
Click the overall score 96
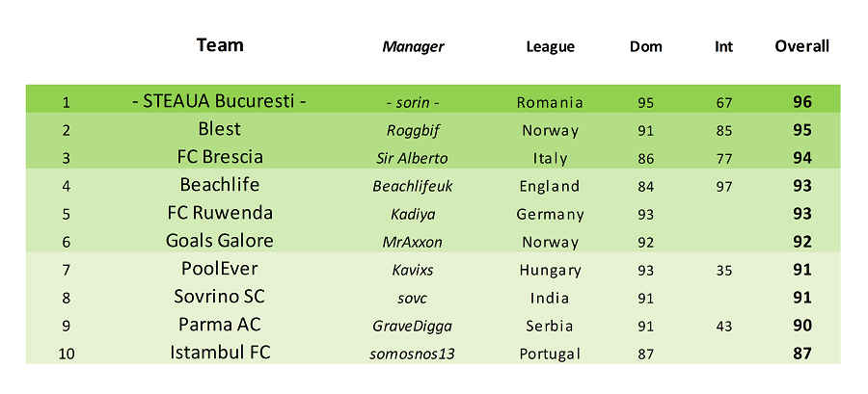pyautogui.click(x=801, y=102)
